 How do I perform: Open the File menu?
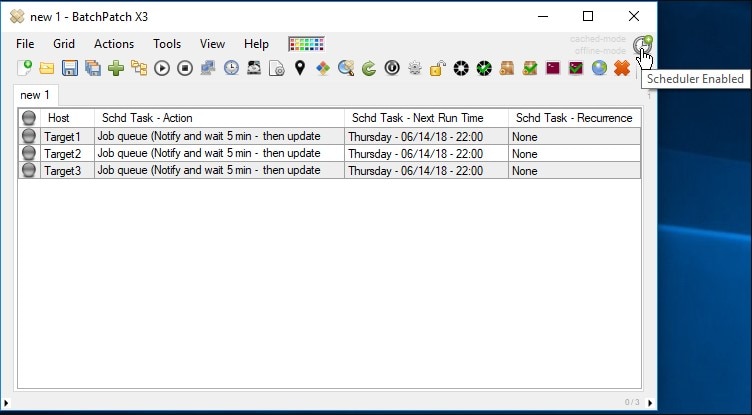click(x=25, y=44)
